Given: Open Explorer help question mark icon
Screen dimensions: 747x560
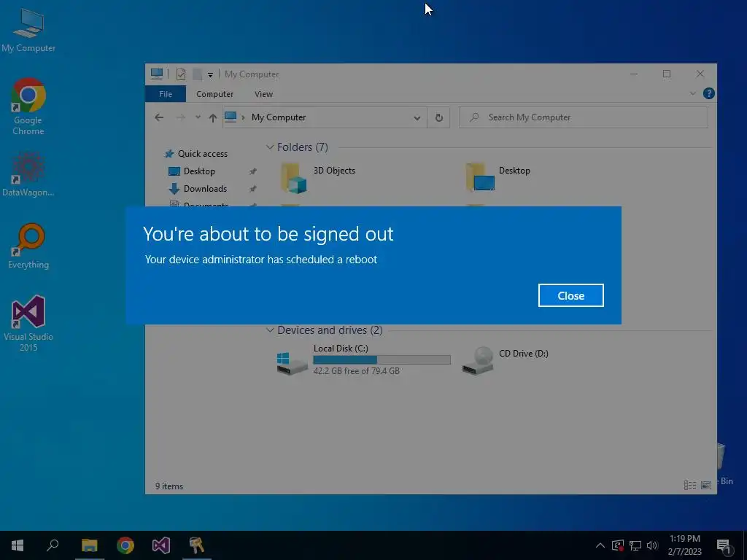Looking at the screenshot, I should pyautogui.click(x=708, y=94).
